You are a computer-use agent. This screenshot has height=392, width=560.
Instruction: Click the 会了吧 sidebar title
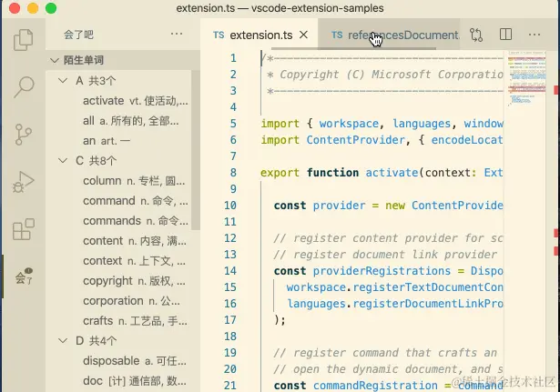tap(78, 35)
